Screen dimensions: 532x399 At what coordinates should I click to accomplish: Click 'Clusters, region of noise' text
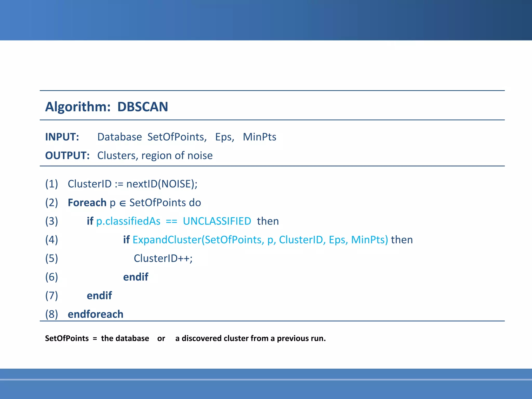pos(155,156)
